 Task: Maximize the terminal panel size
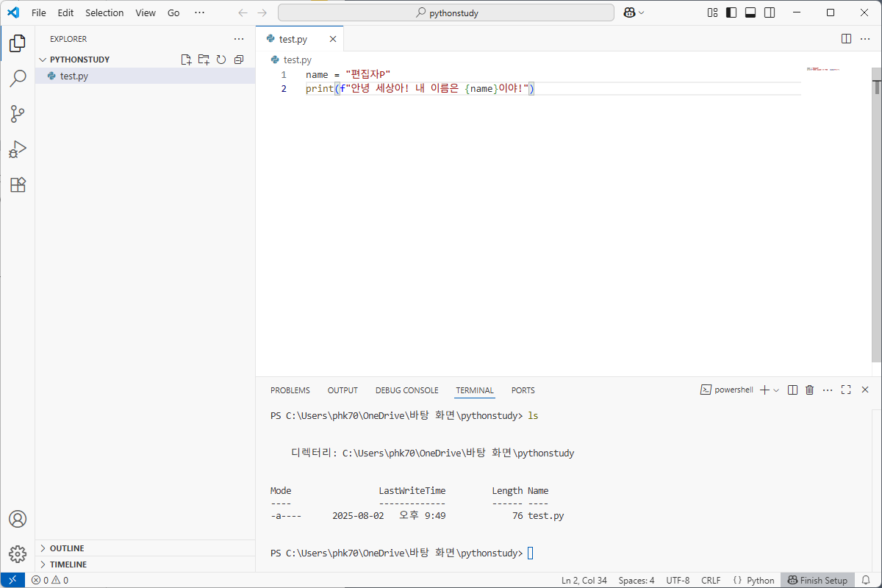coord(846,390)
